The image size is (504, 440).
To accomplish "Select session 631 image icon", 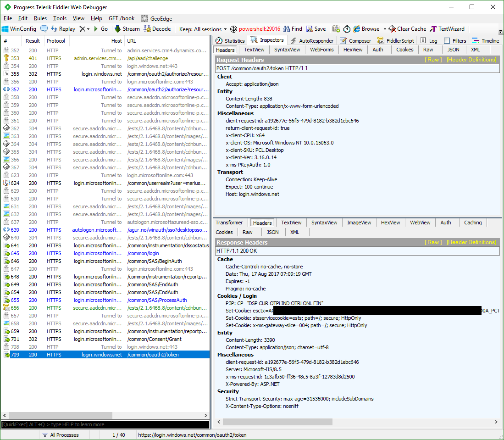I will [x=6, y=206].
